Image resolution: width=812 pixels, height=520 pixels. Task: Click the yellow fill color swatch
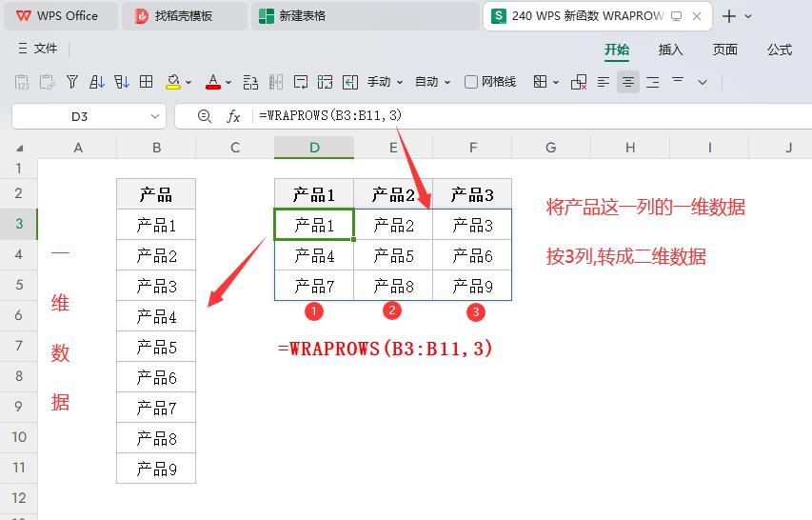(x=172, y=83)
